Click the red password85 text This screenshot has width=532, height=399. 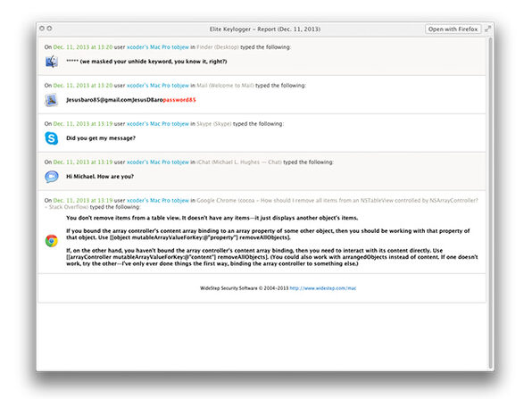(x=179, y=100)
